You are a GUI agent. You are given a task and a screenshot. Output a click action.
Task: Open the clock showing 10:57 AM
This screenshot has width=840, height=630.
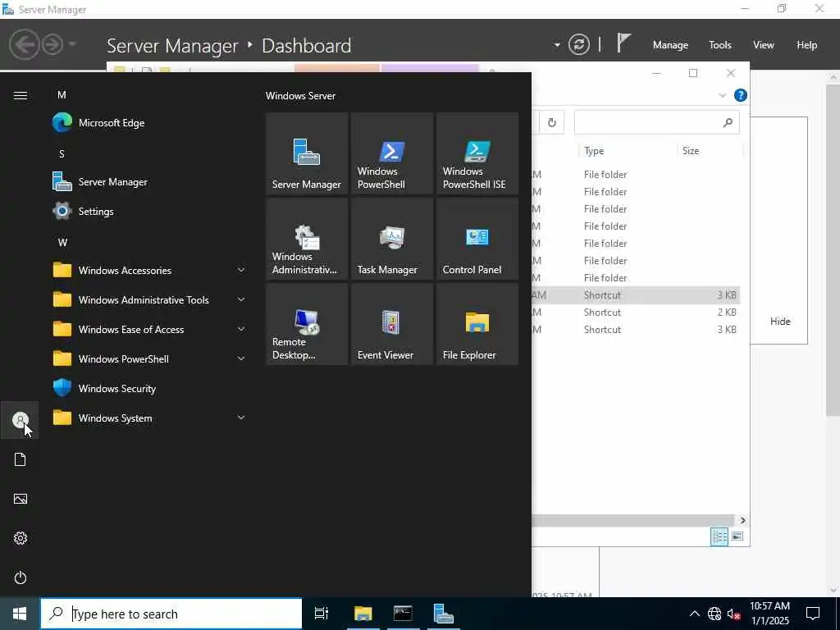[769, 614]
